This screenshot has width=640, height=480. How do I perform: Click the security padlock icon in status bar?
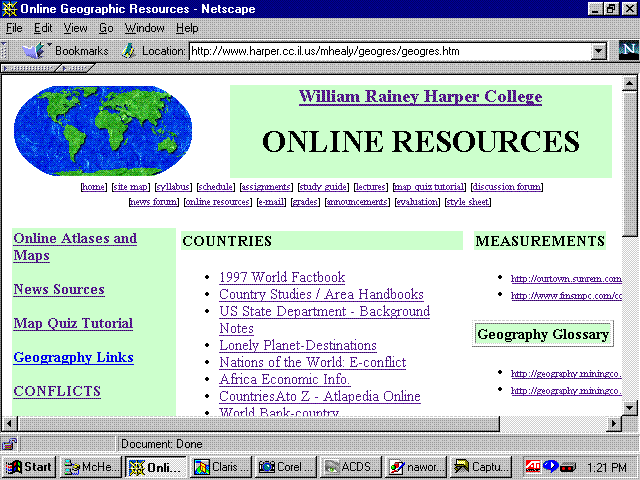9,444
